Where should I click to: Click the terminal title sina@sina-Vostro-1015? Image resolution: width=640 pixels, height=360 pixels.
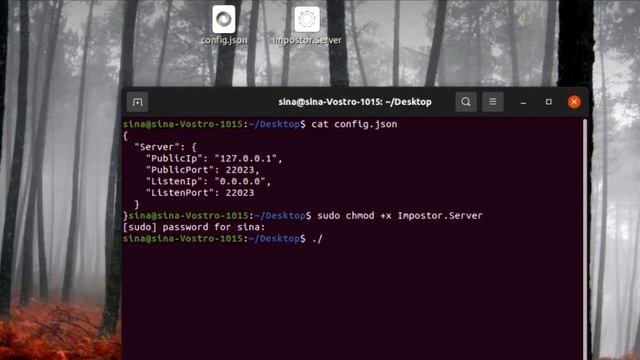click(x=355, y=102)
